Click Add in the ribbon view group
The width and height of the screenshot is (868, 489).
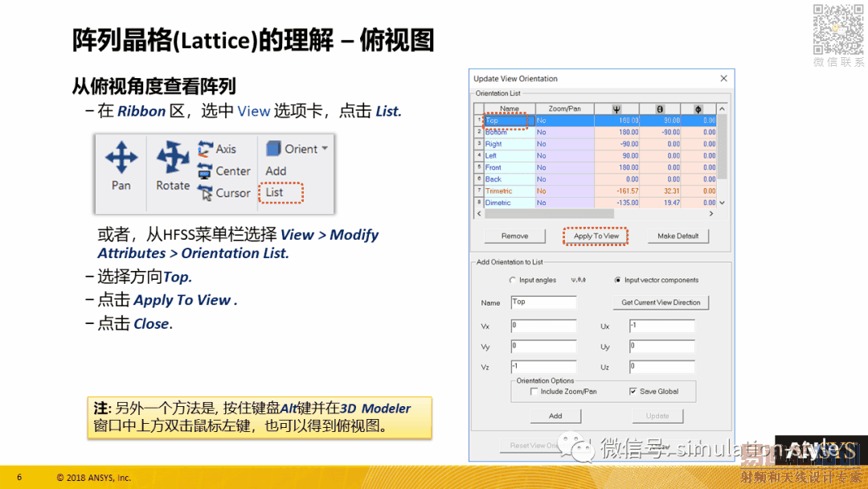pos(276,171)
